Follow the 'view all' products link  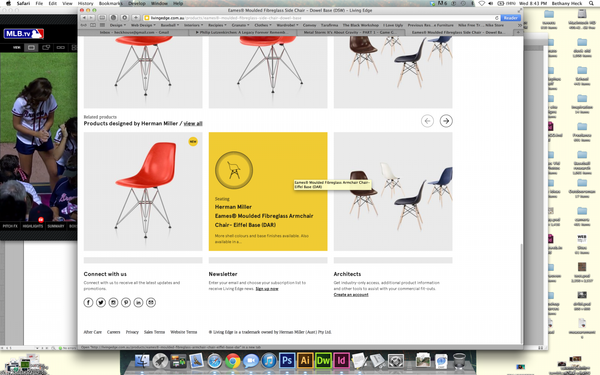pos(193,124)
